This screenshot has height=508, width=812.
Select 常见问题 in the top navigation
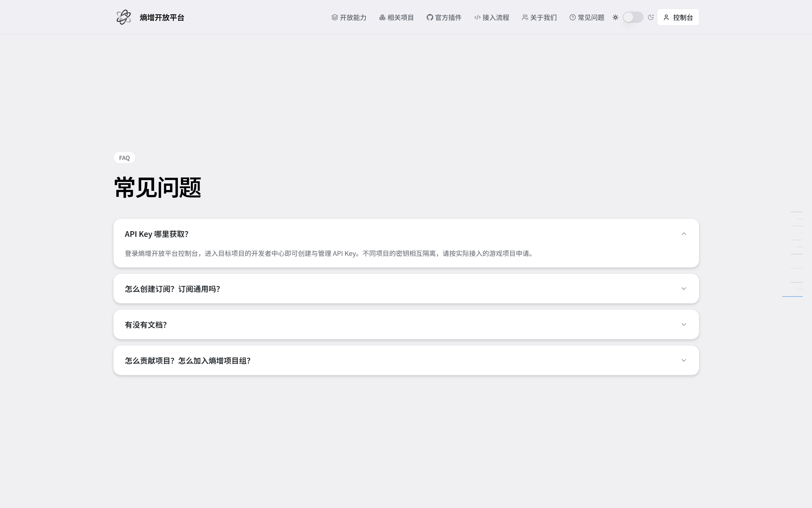(587, 17)
